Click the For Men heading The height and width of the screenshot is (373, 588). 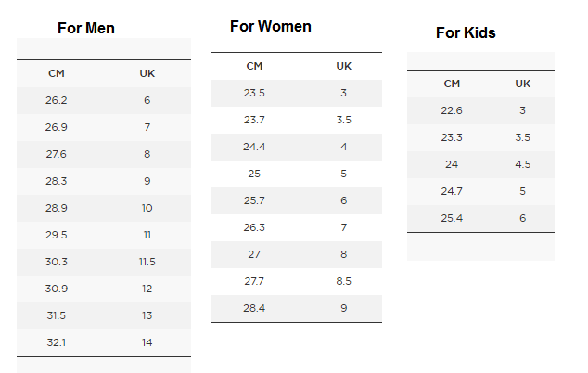[86, 28]
